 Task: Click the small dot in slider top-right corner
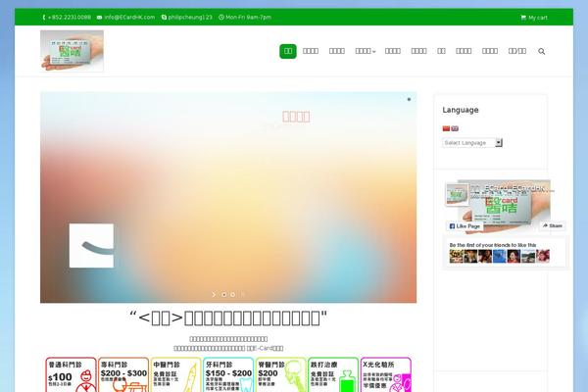click(x=409, y=99)
